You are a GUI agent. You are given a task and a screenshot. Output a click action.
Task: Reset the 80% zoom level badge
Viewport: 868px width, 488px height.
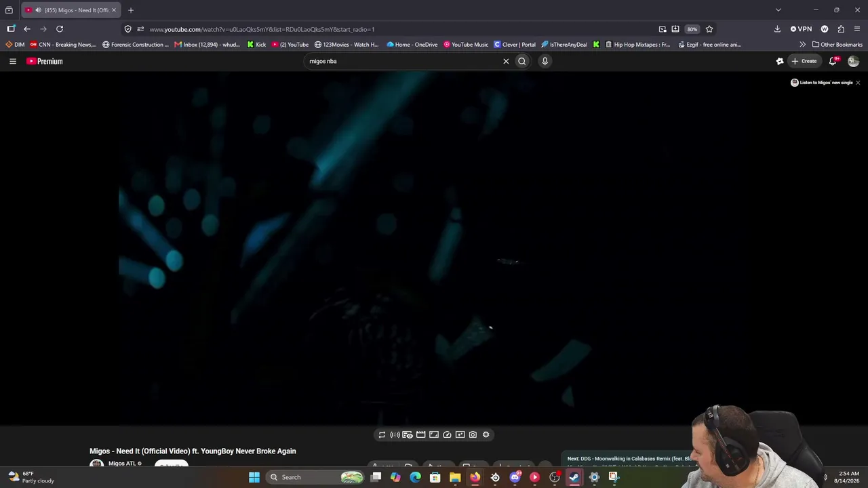pos(692,29)
